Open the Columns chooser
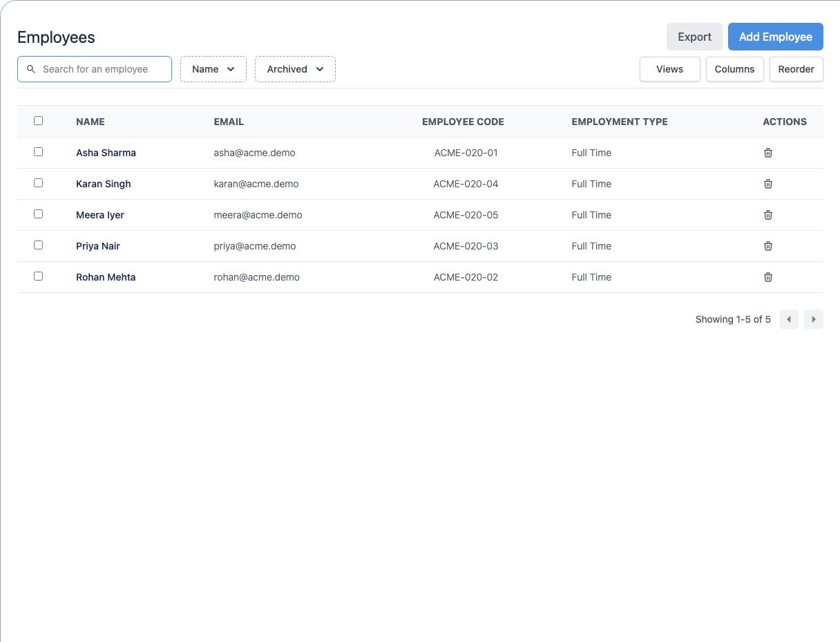840x642 pixels. [x=735, y=69]
